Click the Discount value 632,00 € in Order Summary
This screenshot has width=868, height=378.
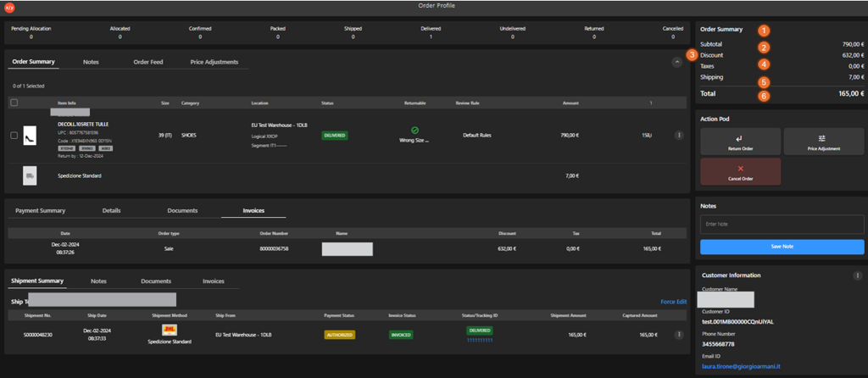point(853,55)
